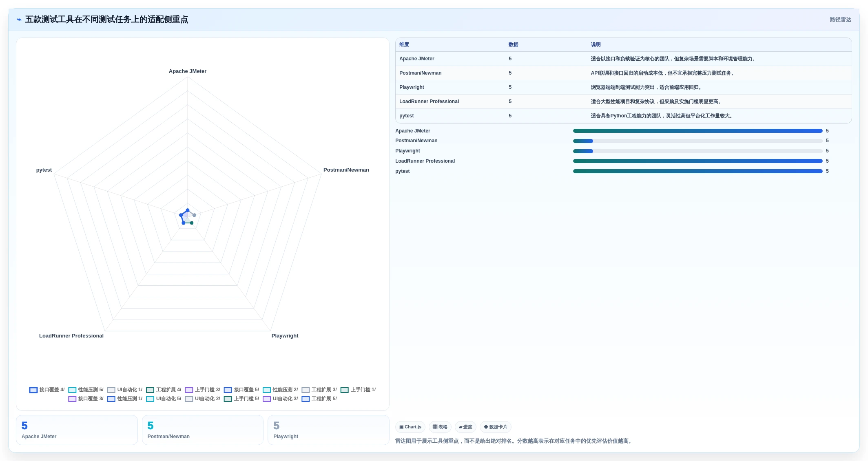Select the Postman/Newman table row name
868x461 pixels.
coord(420,73)
